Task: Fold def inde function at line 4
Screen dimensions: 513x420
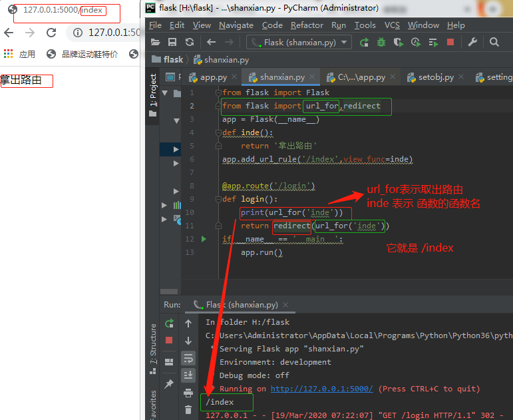Action: (218, 132)
